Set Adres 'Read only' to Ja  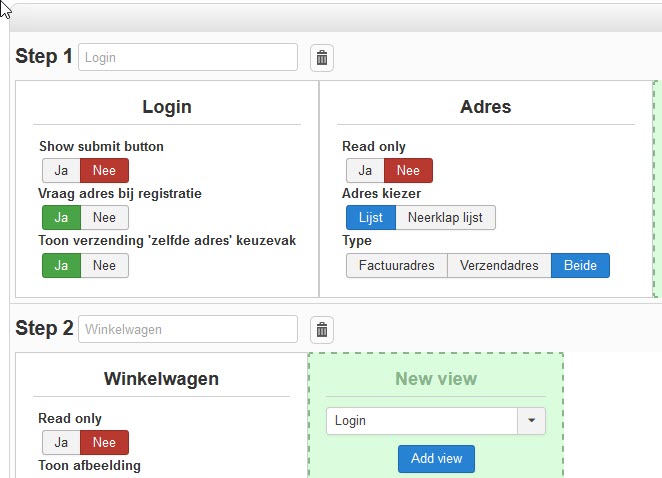point(365,170)
